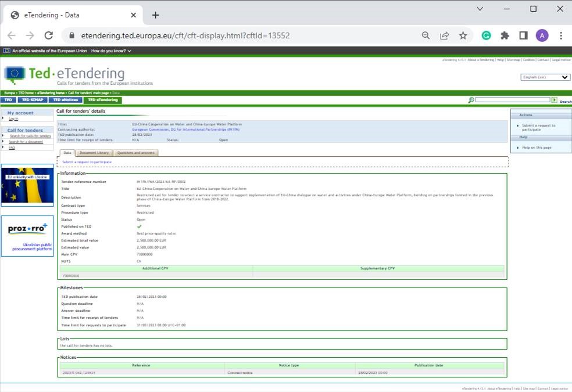Viewport: 572px width, 392px height.
Task: Open the contracting authority European Commission link
Action: (x=185, y=130)
